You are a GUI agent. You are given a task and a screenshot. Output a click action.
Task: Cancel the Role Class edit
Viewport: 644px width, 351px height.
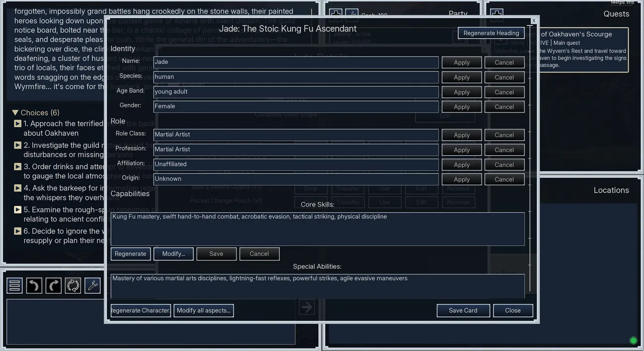tap(504, 135)
